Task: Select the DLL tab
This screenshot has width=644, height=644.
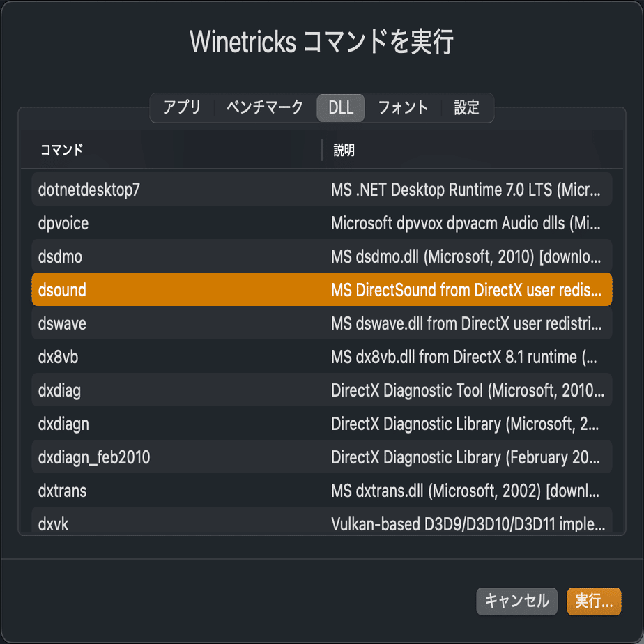Action: (341, 108)
